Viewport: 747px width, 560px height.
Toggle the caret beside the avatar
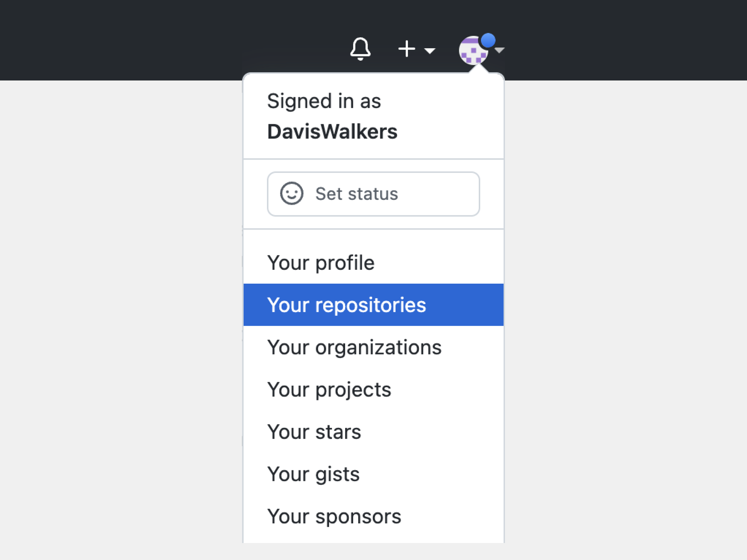click(499, 50)
